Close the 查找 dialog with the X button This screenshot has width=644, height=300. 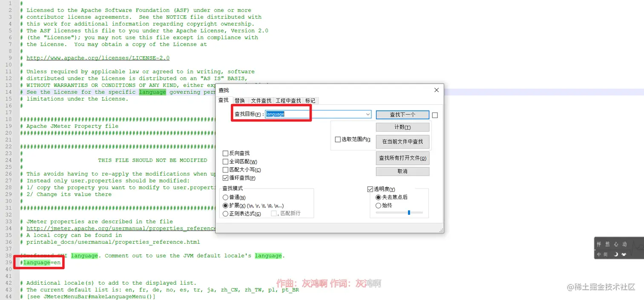pos(436,90)
